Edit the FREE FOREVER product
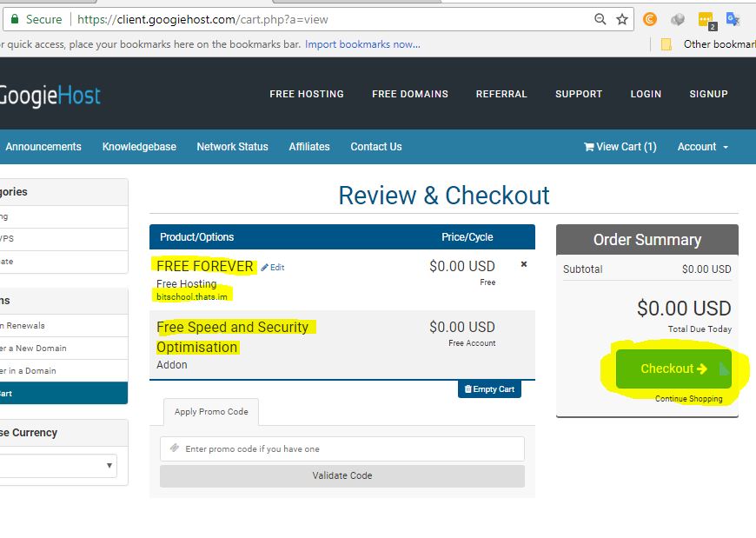The width and height of the screenshot is (756, 538). pyautogui.click(x=273, y=268)
